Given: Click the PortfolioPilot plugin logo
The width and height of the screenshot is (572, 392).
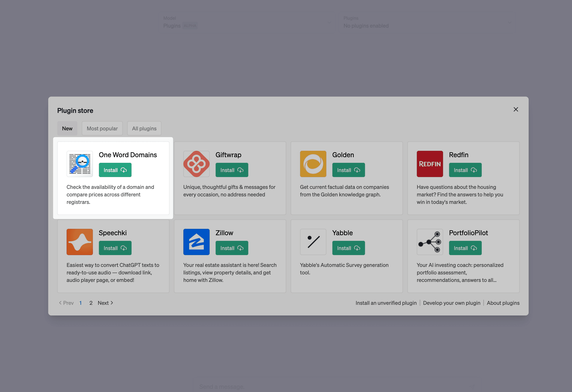Looking at the screenshot, I should 430,242.
